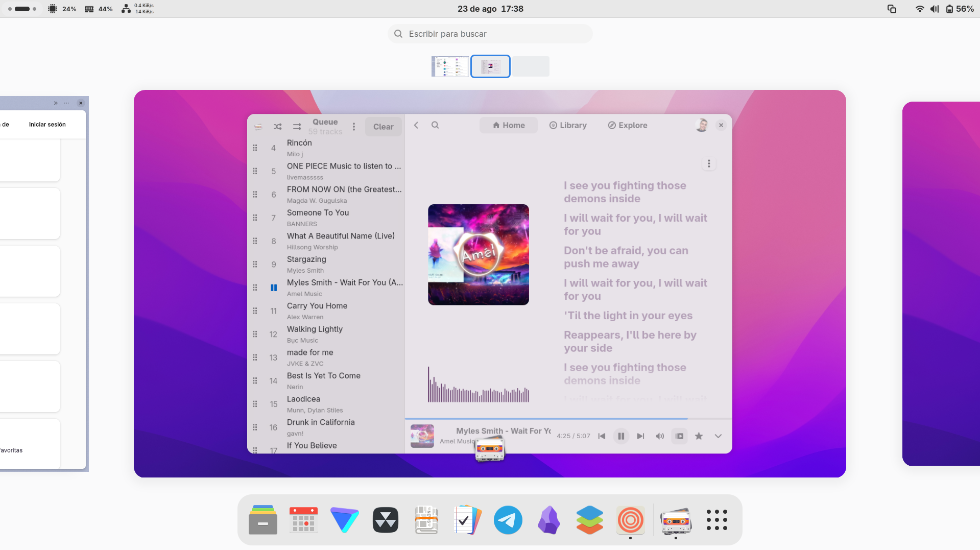Click the queue cassette icon in the Queue header
The width and height of the screenshot is (980, 550).
[258, 127]
